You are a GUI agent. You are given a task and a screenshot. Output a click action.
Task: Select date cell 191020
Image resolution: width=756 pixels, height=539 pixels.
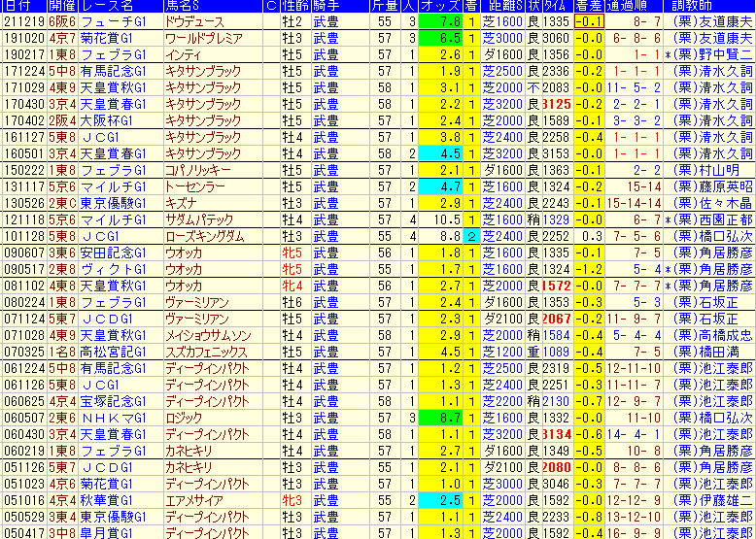pos(24,39)
